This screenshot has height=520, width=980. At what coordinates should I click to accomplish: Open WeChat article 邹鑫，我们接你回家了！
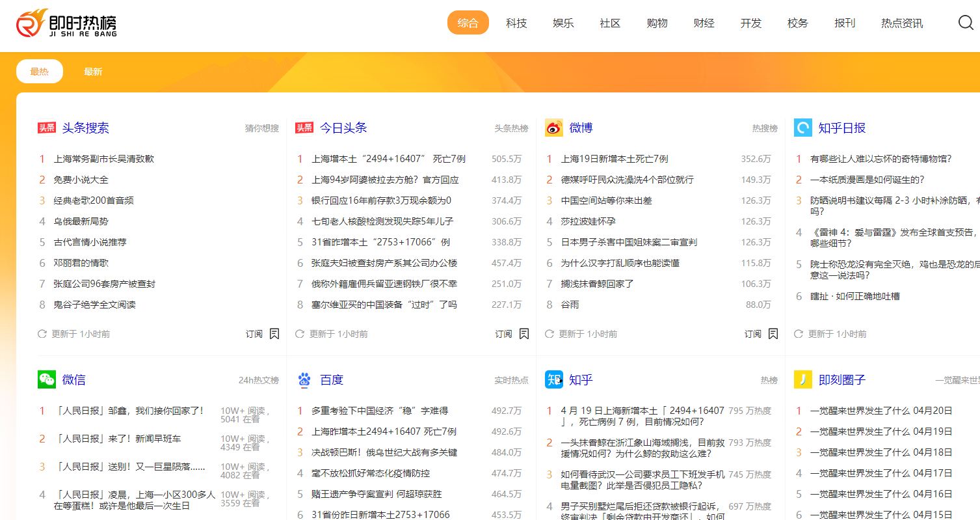[x=129, y=411]
